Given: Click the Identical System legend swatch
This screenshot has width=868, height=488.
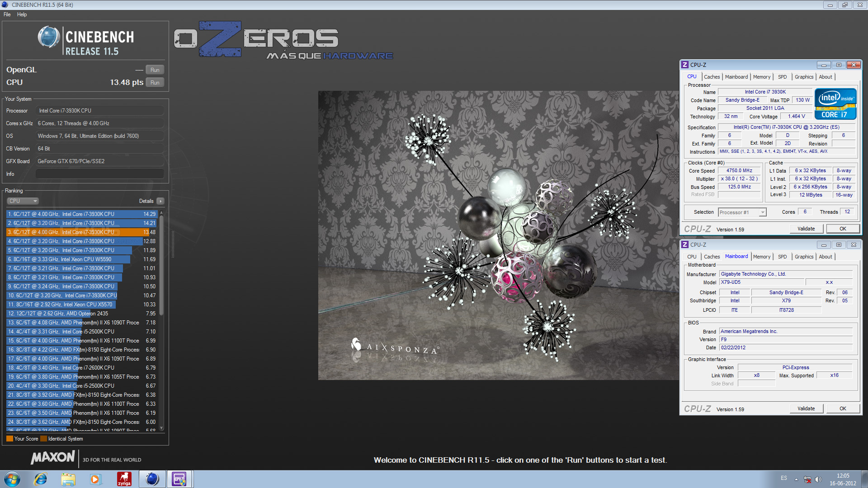Looking at the screenshot, I should (x=43, y=439).
